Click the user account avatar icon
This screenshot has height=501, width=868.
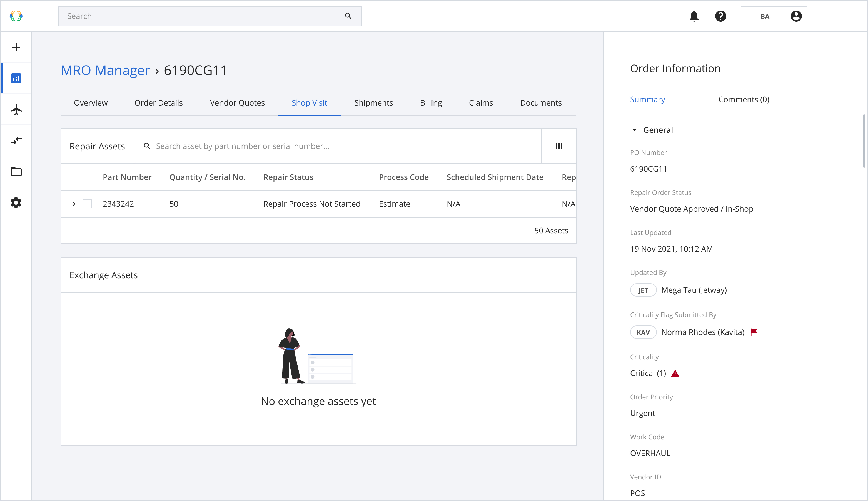(796, 16)
